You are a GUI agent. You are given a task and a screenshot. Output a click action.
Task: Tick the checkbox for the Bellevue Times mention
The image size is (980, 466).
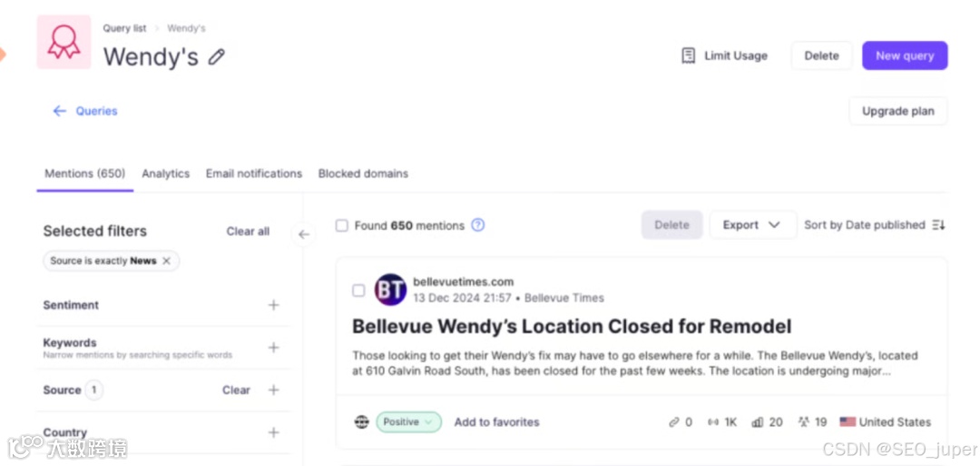pos(358,291)
